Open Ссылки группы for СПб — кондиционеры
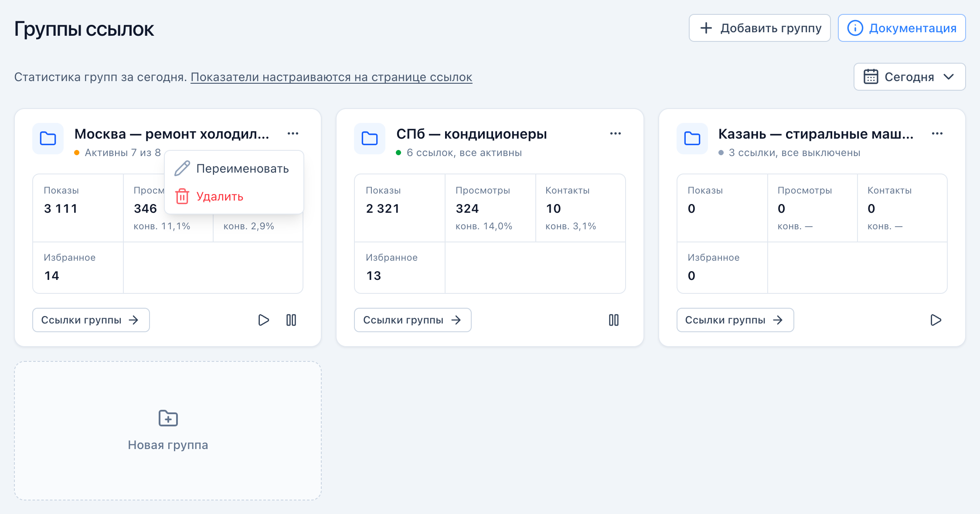The width and height of the screenshot is (980, 514). [x=413, y=320]
